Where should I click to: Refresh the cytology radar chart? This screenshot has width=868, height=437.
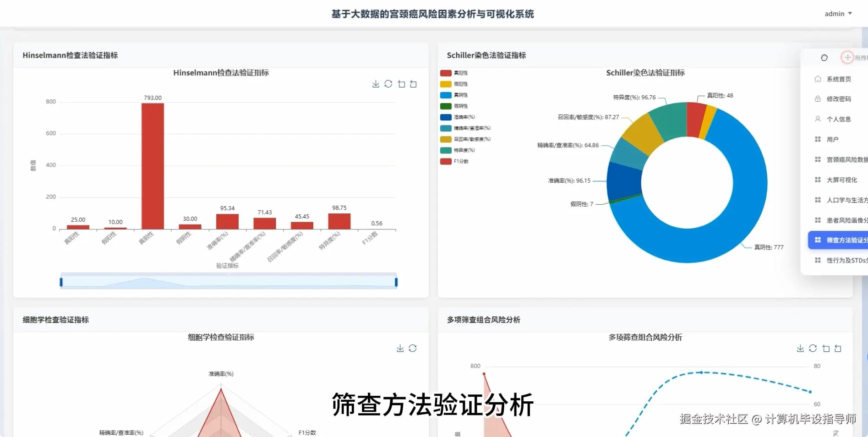(413, 348)
